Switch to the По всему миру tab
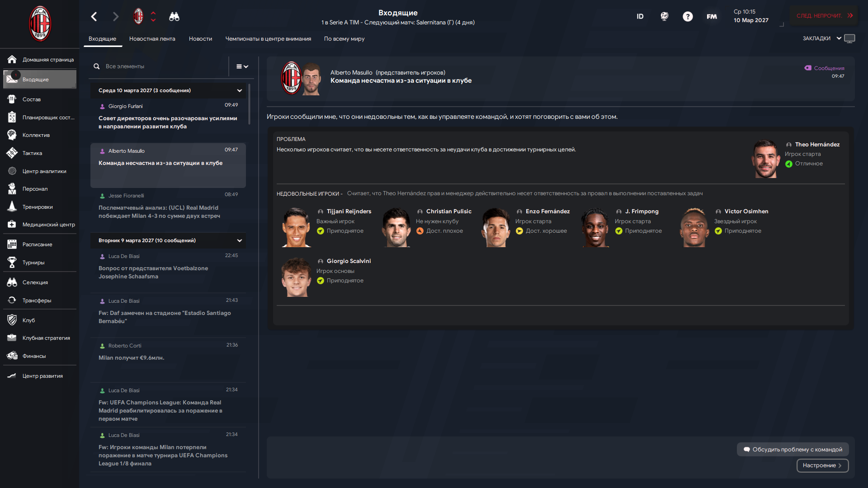 [x=344, y=39]
